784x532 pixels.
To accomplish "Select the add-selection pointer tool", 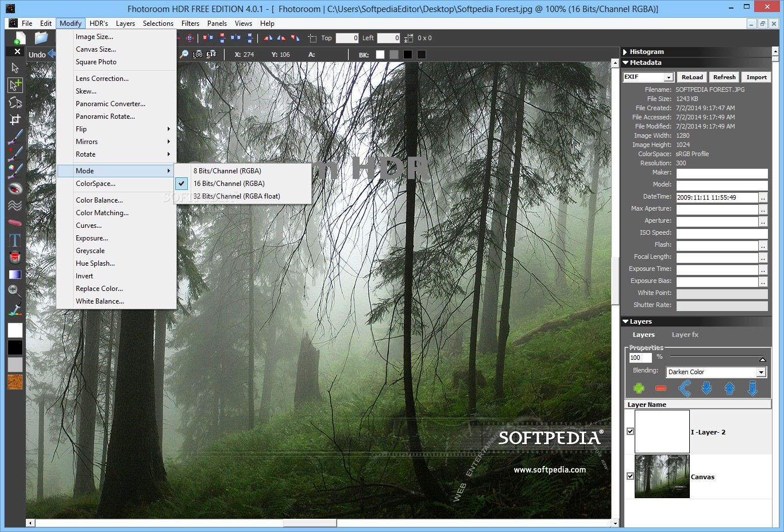I will [16, 85].
